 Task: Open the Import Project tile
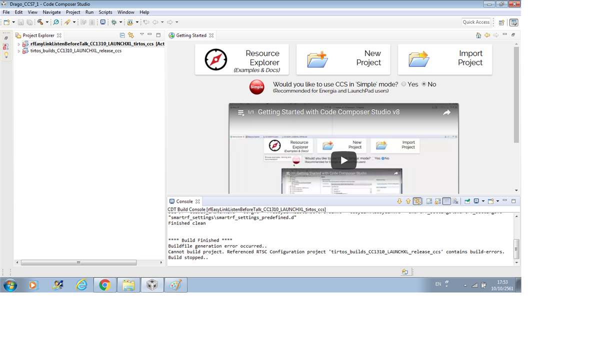tap(444, 59)
